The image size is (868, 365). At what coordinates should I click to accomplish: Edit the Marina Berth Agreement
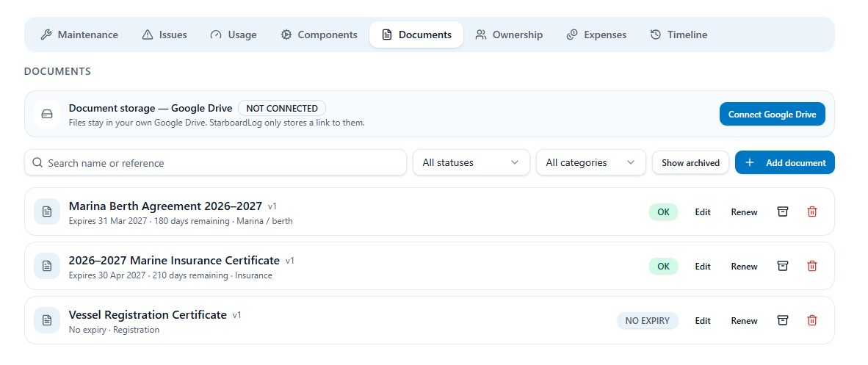[x=703, y=212]
